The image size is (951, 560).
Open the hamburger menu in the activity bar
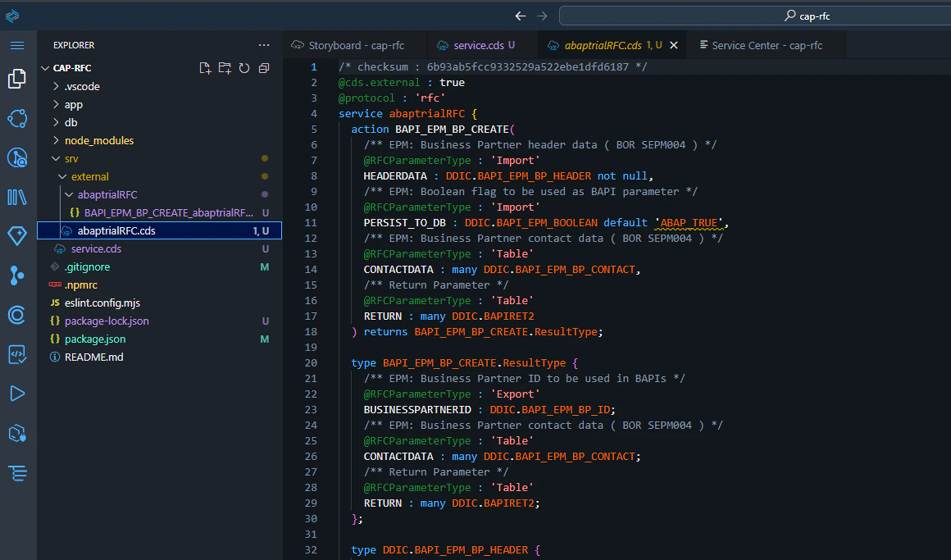17,46
